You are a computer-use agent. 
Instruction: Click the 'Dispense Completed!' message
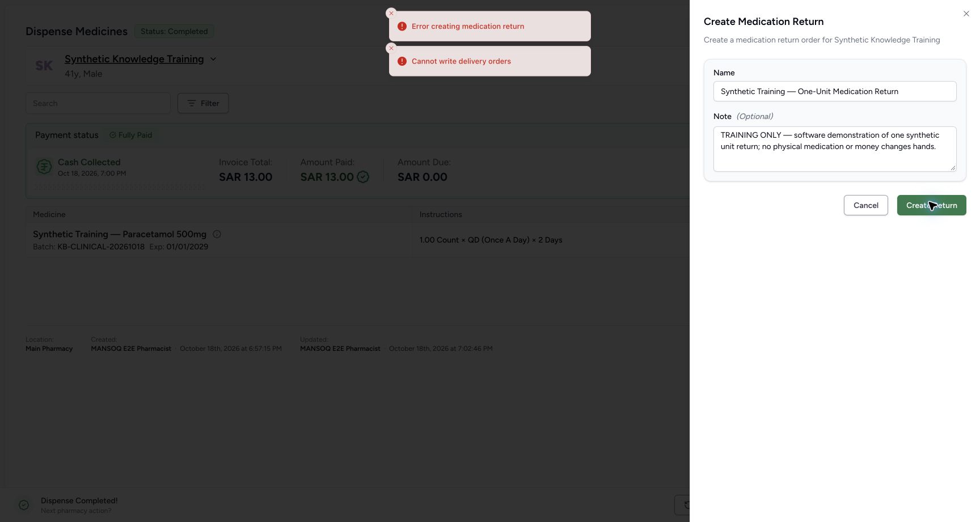point(79,500)
